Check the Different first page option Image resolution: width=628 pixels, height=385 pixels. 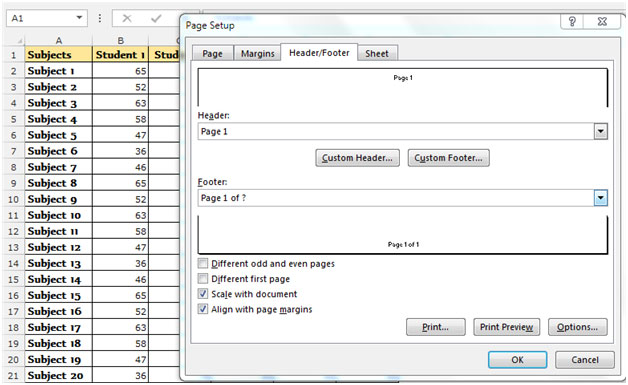point(203,279)
